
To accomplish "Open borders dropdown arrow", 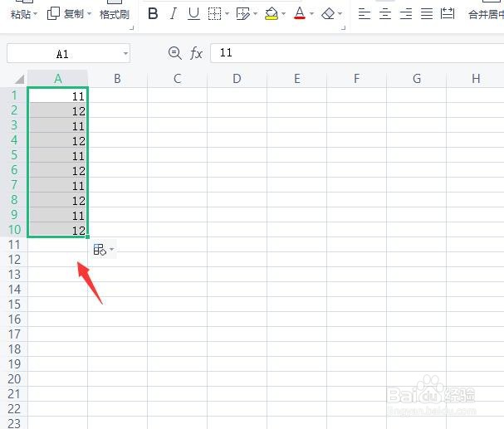I will point(227,13).
